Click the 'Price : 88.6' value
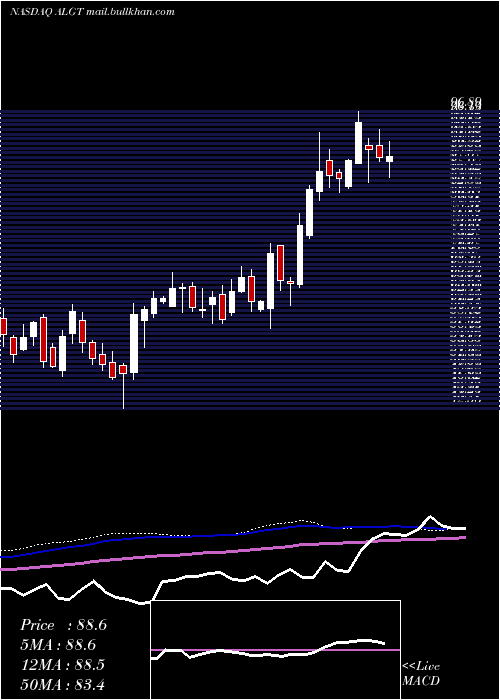Viewport: 500px width, 700px height. (x=63, y=625)
